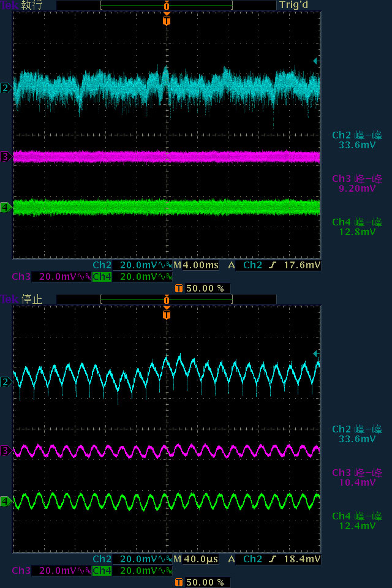Click channel 2 marker in the 執行 capture

coord(6,88)
